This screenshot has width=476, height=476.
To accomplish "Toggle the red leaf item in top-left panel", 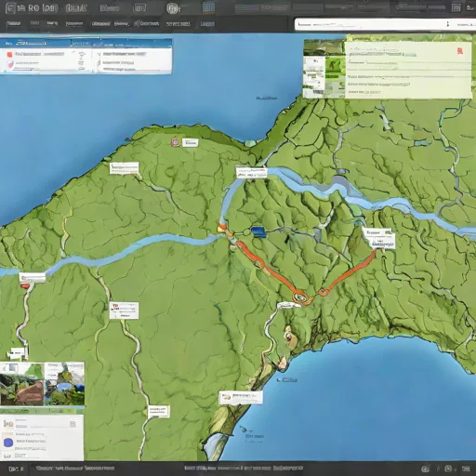I will (x=10, y=64).
